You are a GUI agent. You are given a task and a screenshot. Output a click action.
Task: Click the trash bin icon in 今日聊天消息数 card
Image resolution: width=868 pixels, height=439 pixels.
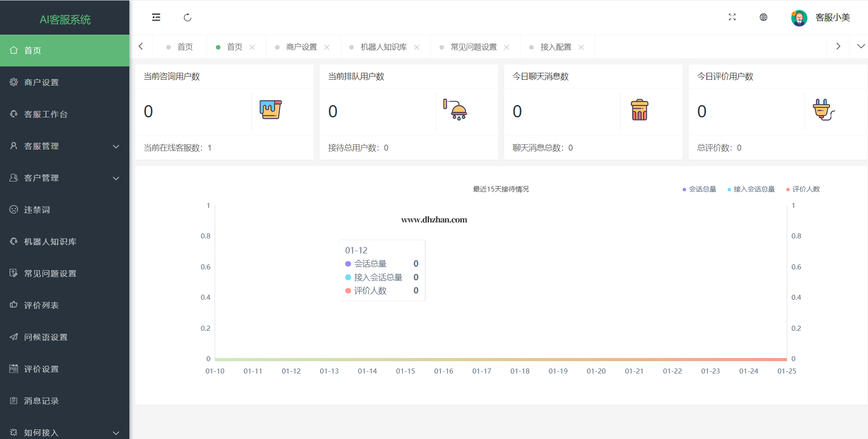pyautogui.click(x=639, y=110)
